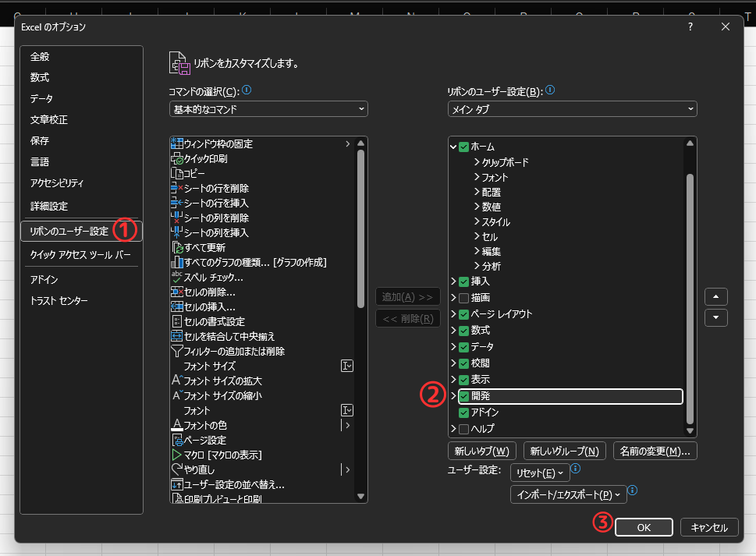756x556 pixels.
Task: Toggle the 表示 tab checkbox
Action: tap(464, 380)
